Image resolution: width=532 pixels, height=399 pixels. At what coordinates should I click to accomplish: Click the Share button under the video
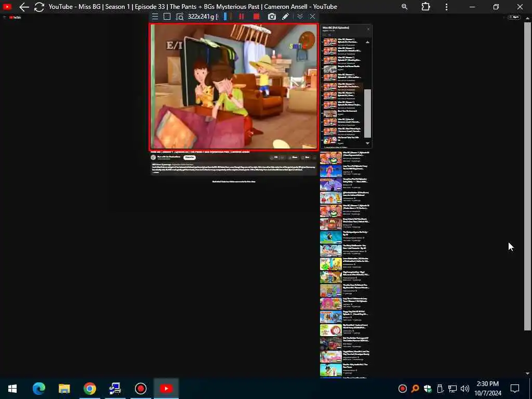pyautogui.click(x=293, y=157)
